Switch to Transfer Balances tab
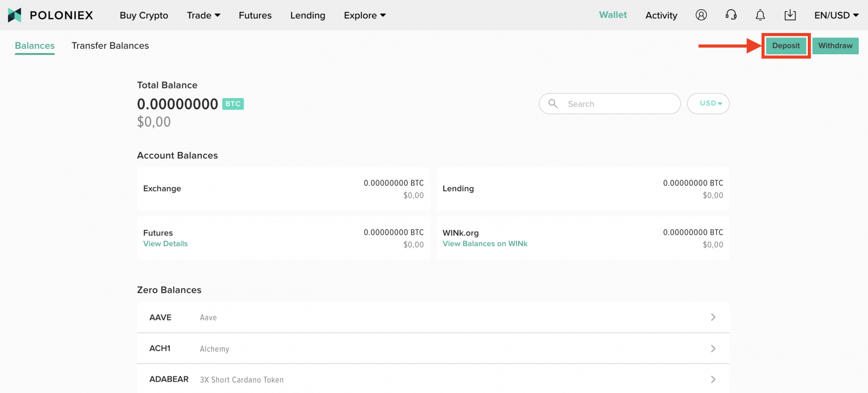Screen dimensions: 868x393 pos(110,46)
